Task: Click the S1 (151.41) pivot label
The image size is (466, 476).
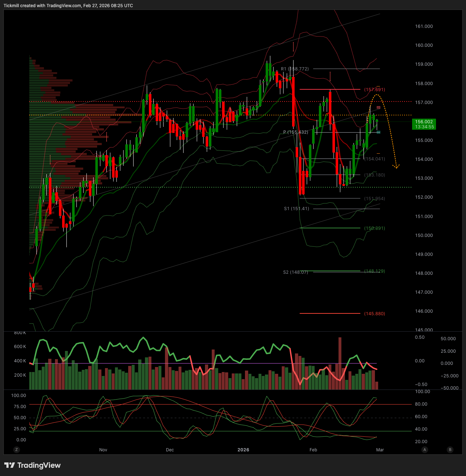Action: (296, 209)
